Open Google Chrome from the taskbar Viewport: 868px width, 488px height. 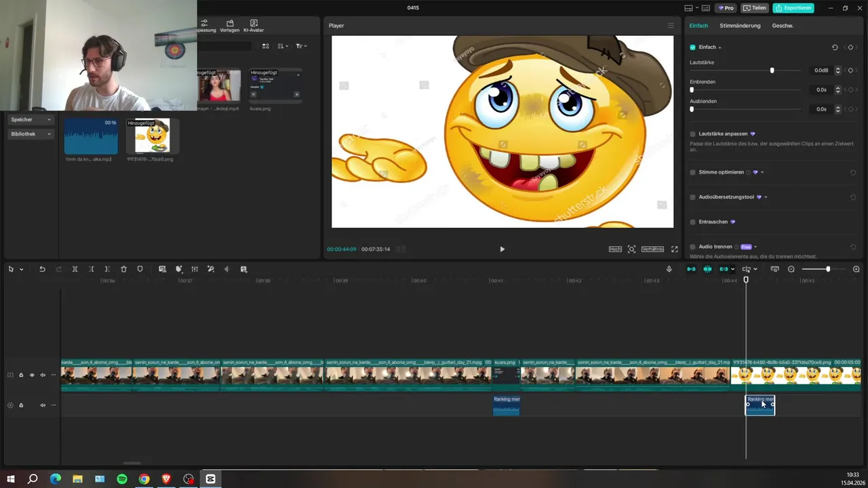(x=144, y=479)
